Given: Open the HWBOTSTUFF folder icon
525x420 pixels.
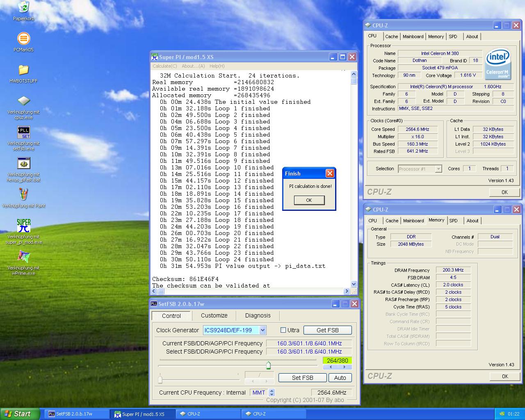Looking at the screenshot, I should [23, 70].
